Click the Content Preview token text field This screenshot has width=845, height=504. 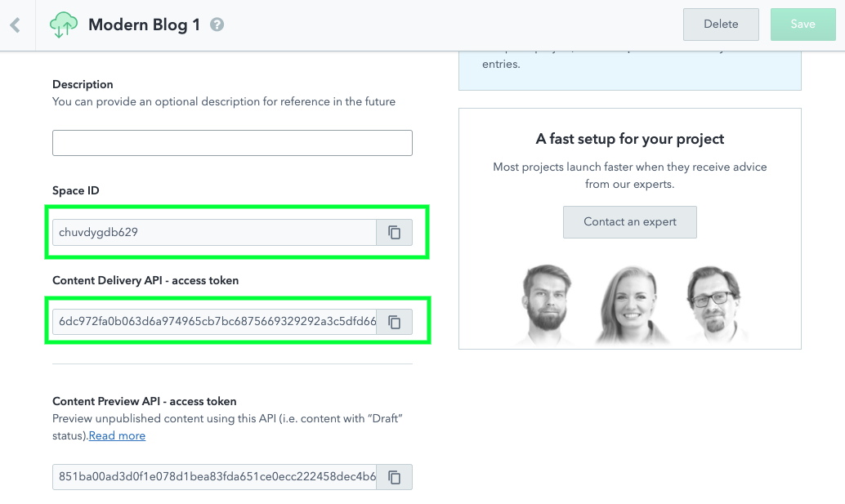tap(212, 477)
